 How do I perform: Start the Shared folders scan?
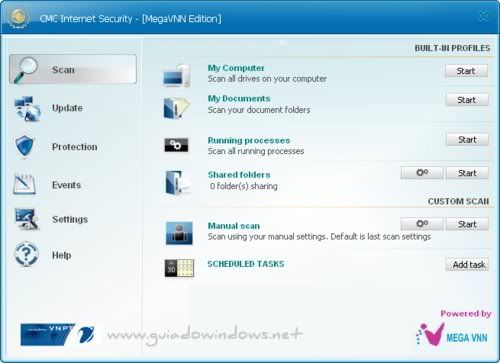467,173
